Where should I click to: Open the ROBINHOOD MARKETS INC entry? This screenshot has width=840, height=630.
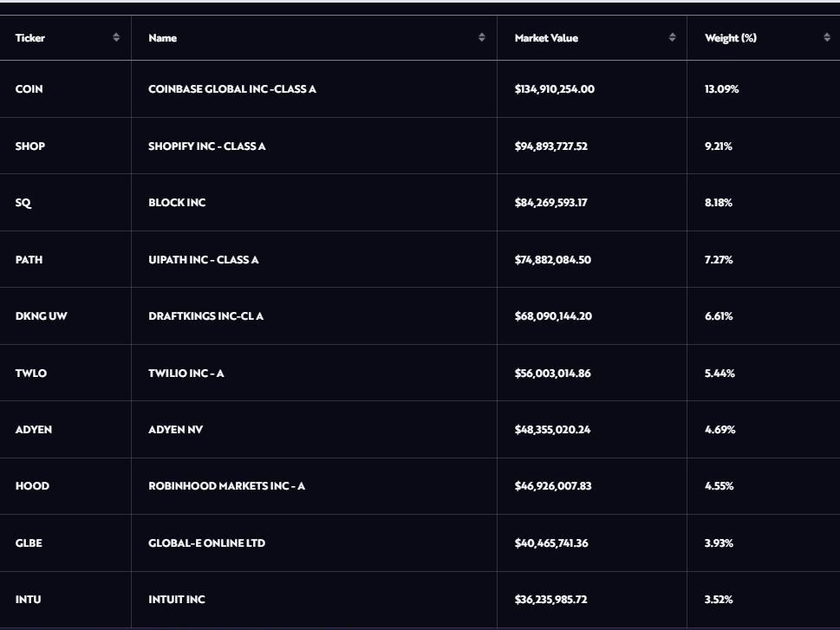(226, 486)
